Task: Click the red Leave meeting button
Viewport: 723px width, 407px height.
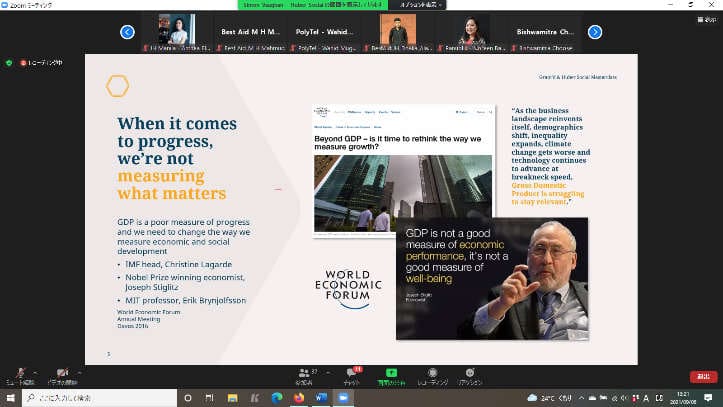Action: tap(703, 377)
